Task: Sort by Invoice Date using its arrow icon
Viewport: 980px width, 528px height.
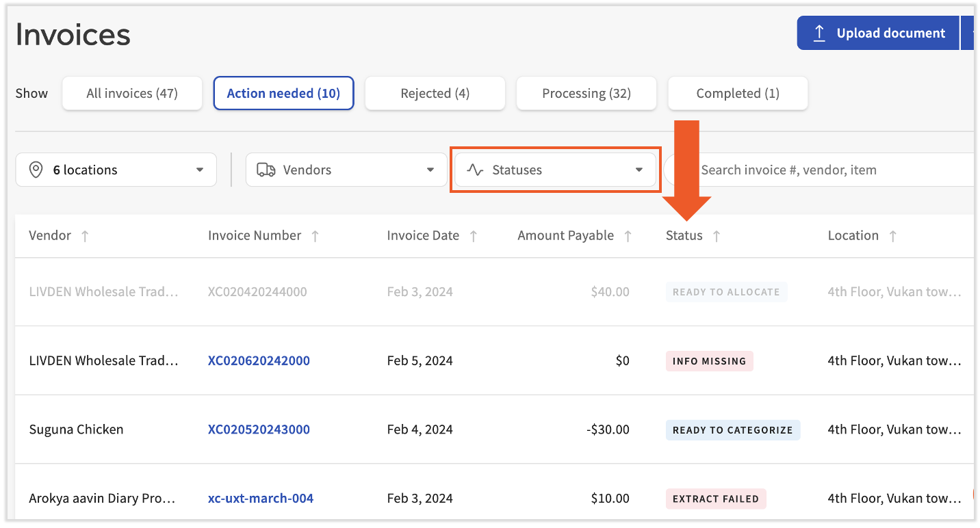Action: 474,235
